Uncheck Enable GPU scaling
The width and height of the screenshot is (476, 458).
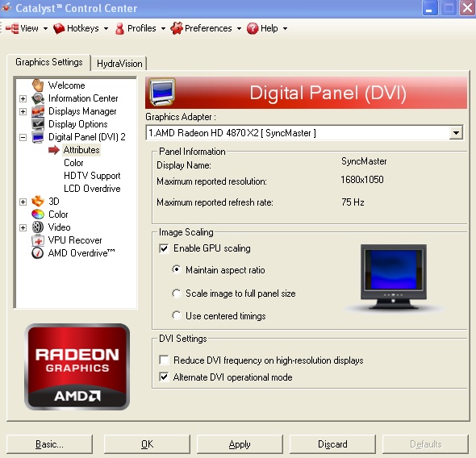tap(164, 248)
